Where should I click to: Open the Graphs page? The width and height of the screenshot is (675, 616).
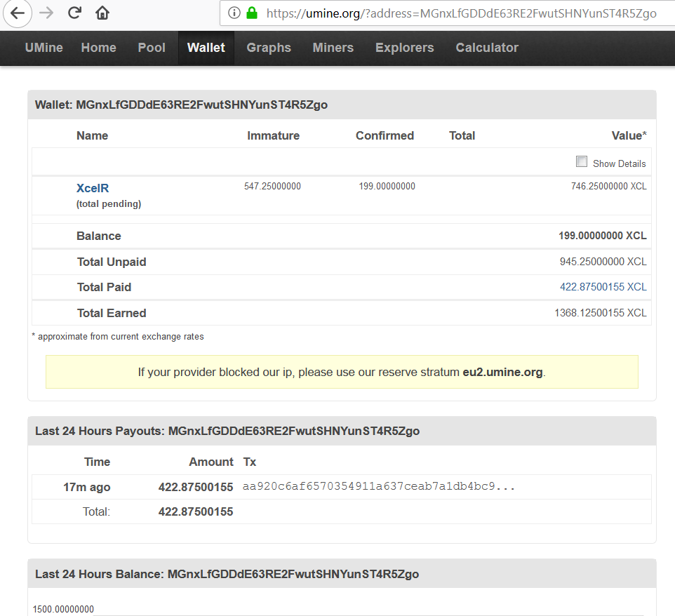[x=269, y=48]
